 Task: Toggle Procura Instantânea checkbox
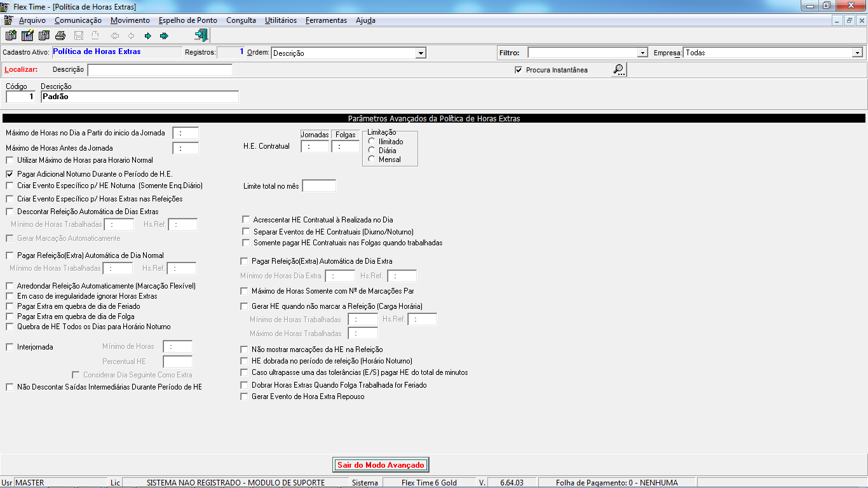coord(519,70)
